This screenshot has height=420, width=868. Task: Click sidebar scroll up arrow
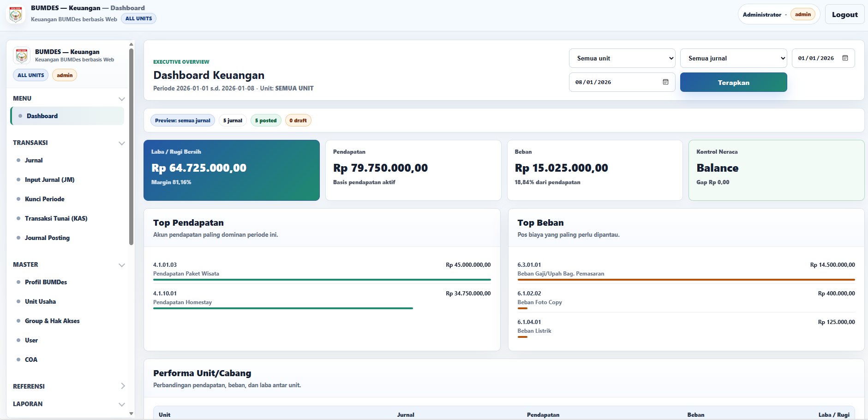point(131,44)
